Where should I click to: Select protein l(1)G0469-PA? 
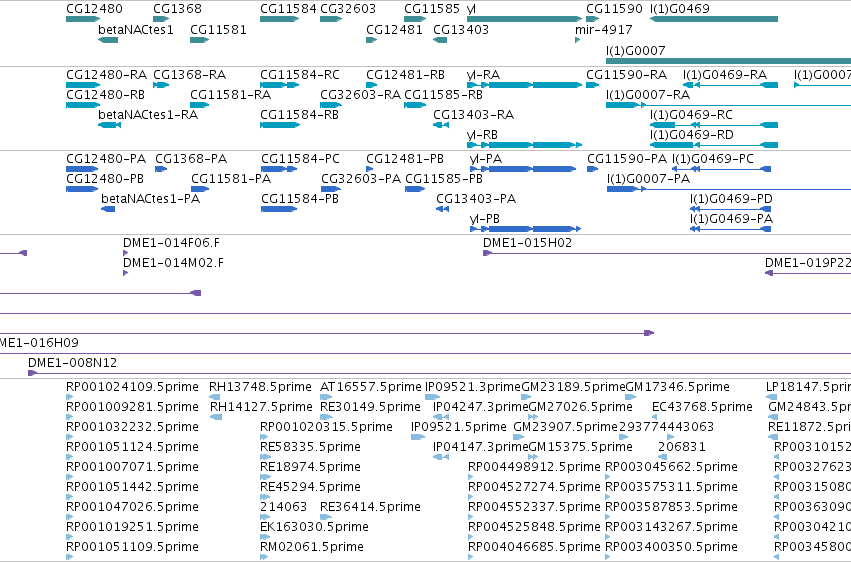click(x=731, y=229)
